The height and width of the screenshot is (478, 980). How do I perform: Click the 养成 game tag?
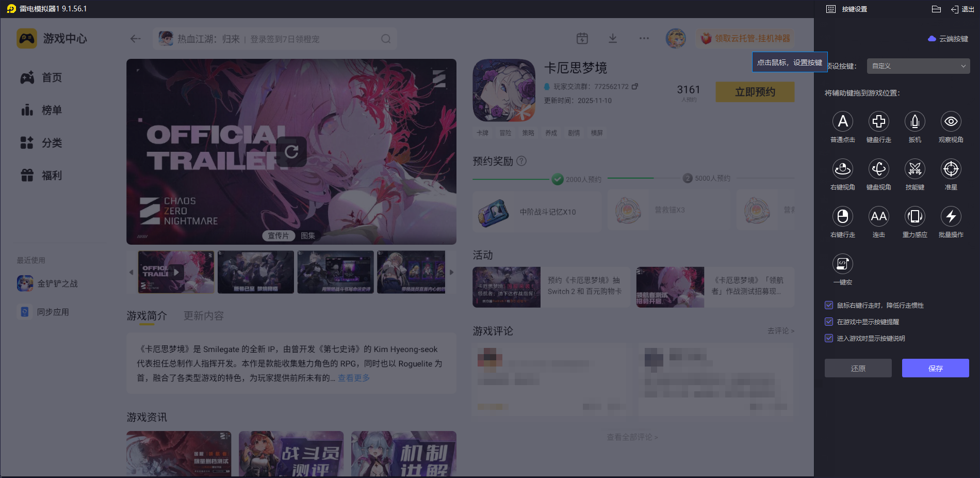click(551, 133)
